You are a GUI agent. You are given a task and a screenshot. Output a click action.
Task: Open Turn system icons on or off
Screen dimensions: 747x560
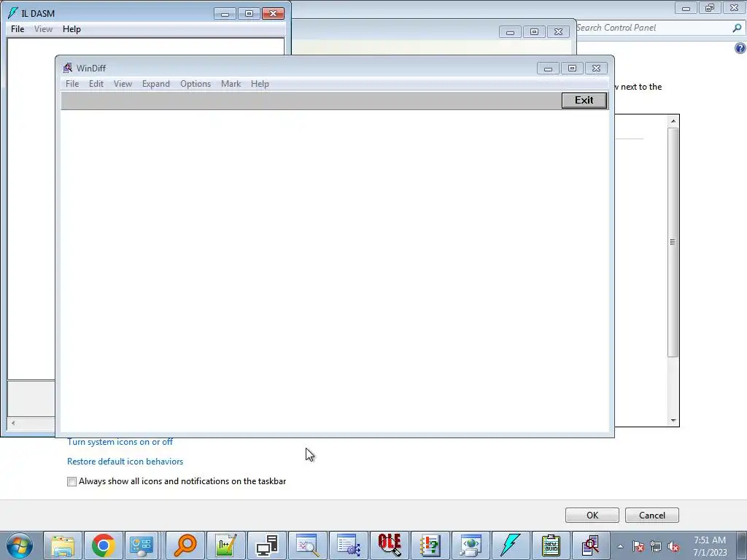coord(120,443)
